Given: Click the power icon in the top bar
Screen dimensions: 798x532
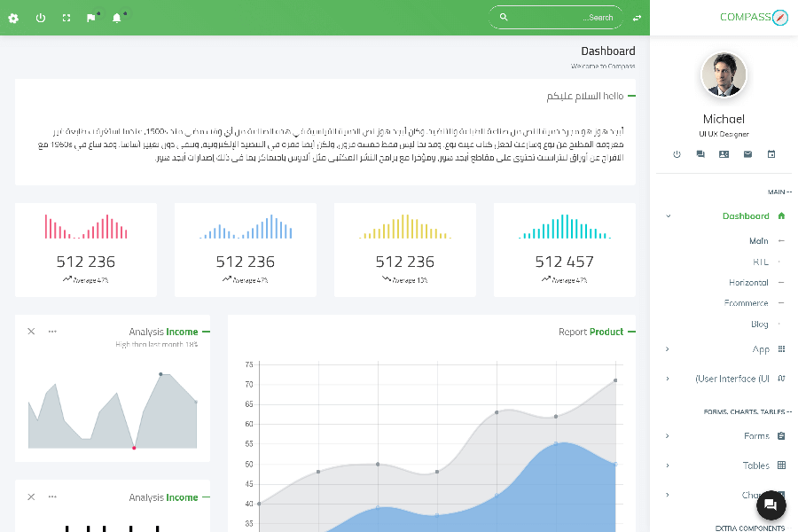Looking at the screenshot, I should pos(40,18).
